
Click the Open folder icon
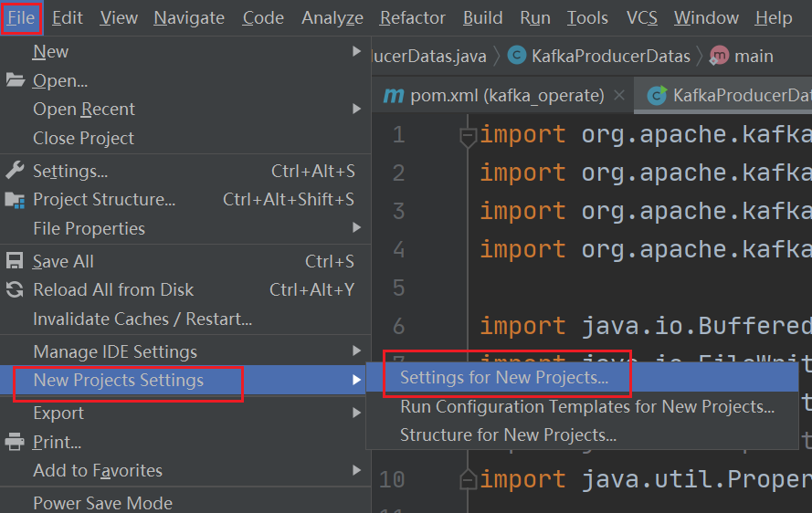15,80
